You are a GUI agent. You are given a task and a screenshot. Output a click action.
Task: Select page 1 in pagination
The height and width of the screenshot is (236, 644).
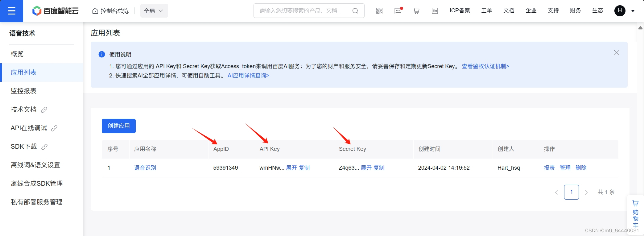[572, 192]
